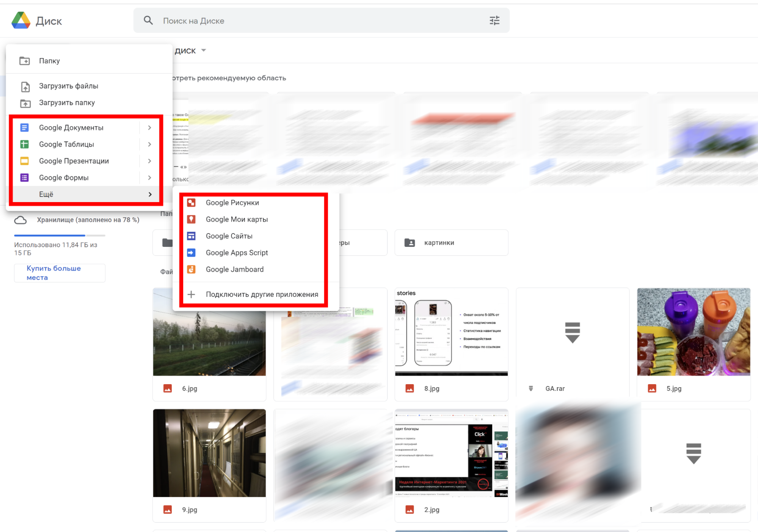Toggle search filters icon top right
The width and height of the screenshot is (758, 532).
point(494,21)
